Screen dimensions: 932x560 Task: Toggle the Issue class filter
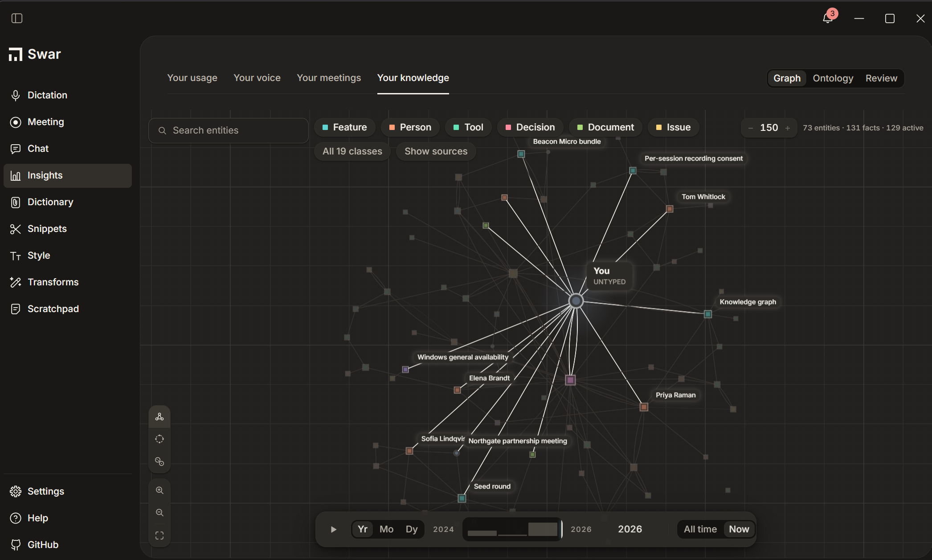[x=673, y=127]
